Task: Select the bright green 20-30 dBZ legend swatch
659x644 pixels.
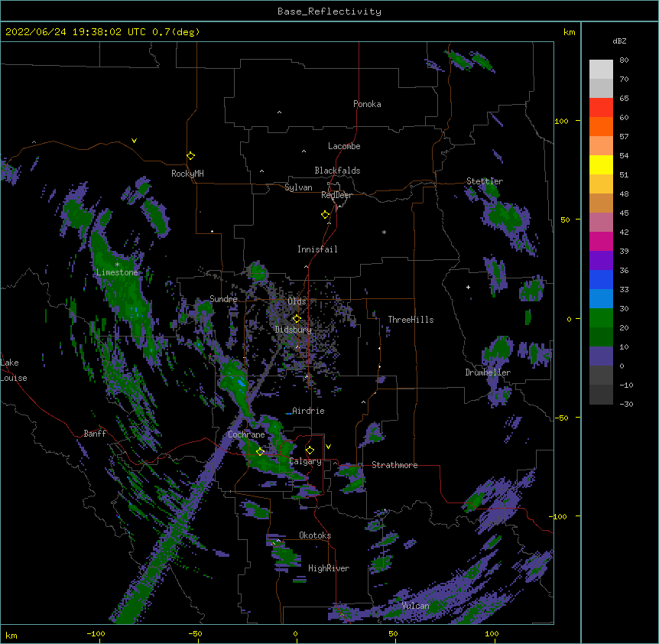Action: [x=601, y=318]
